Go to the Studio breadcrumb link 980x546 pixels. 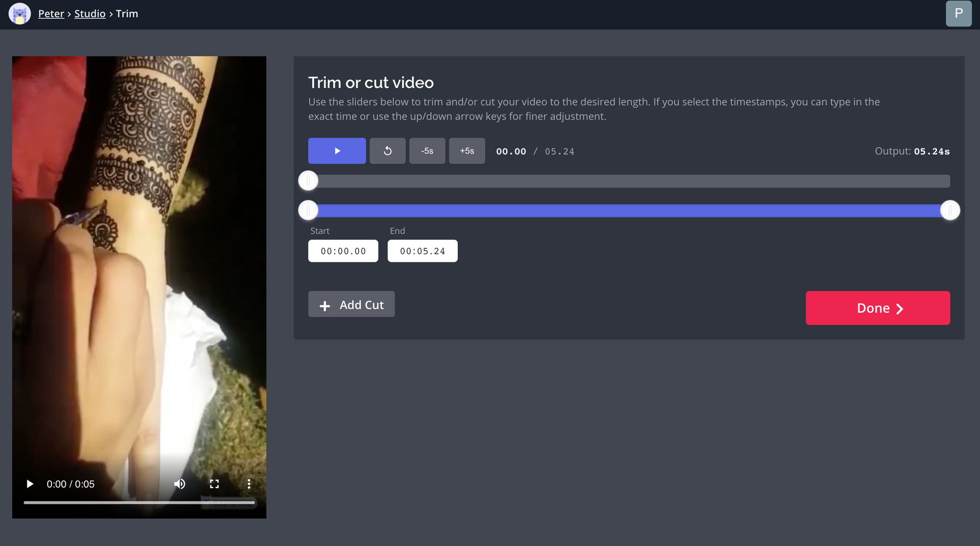(x=90, y=14)
